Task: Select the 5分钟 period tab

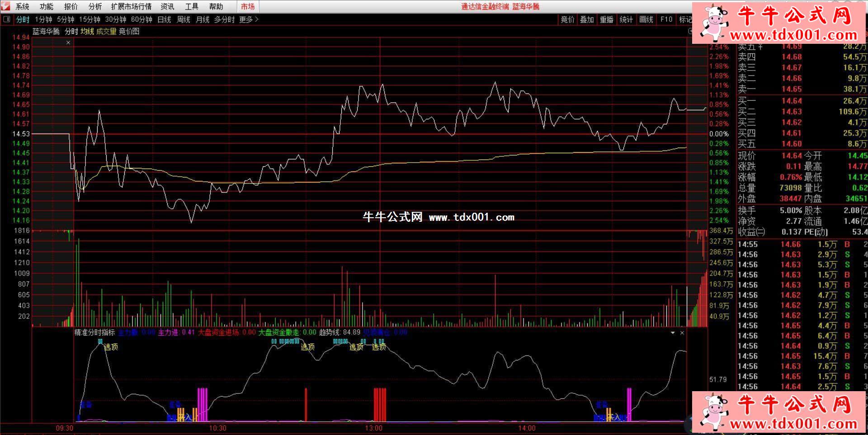Action: (66, 19)
